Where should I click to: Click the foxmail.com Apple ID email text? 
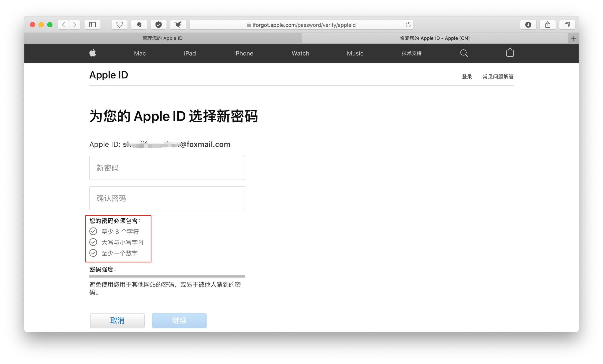(x=176, y=144)
